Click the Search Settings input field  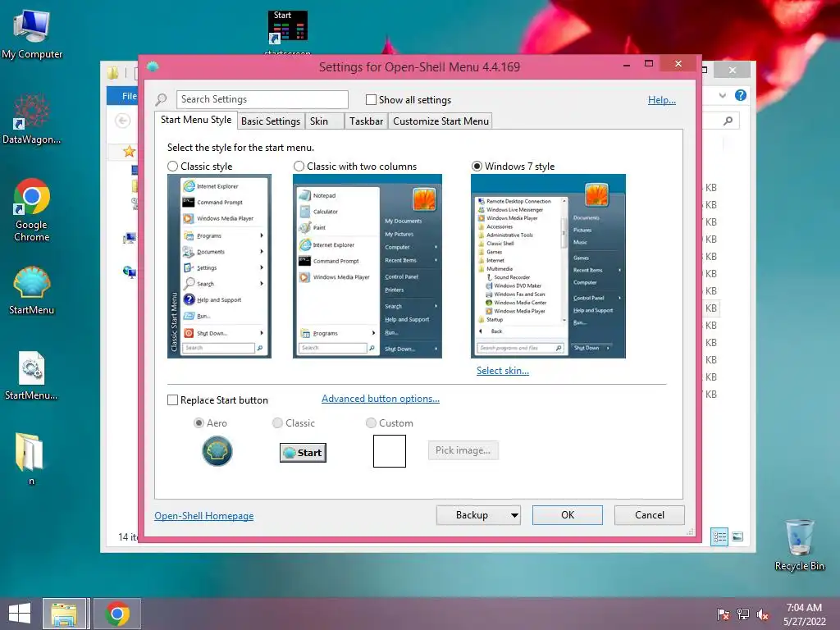click(262, 99)
